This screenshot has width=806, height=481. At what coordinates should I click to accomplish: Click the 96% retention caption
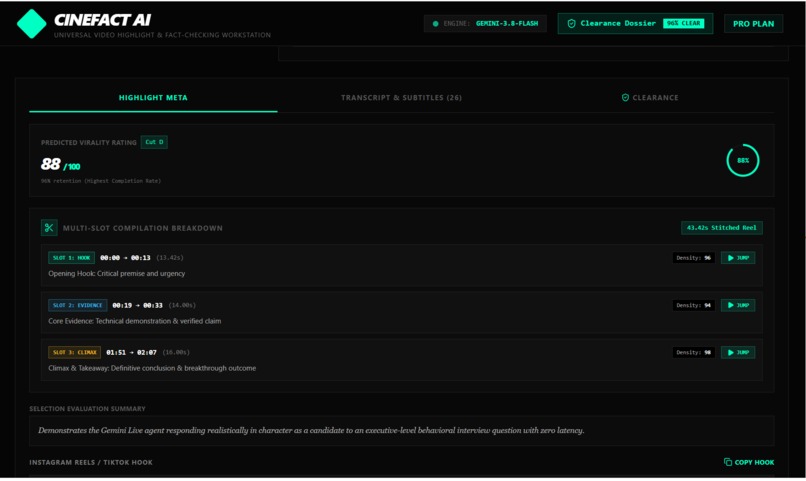coord(101,181)
